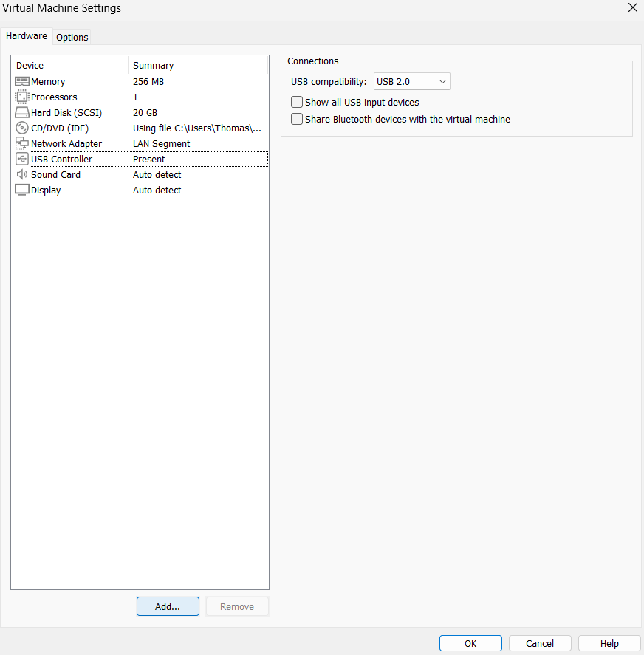Click Sound Card's Auto detect summary
Image resolution: width=644 pixels, height=655 pixels.
[x=157, y=174]
